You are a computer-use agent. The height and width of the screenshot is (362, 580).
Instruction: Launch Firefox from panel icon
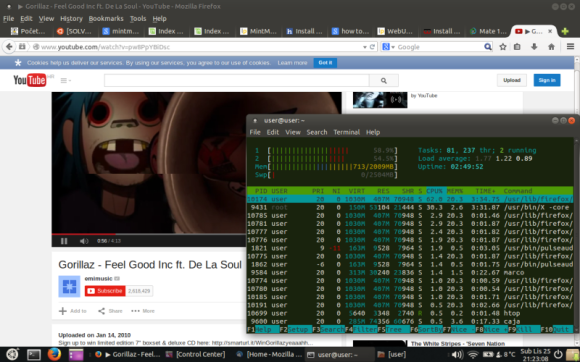[54, 354]
